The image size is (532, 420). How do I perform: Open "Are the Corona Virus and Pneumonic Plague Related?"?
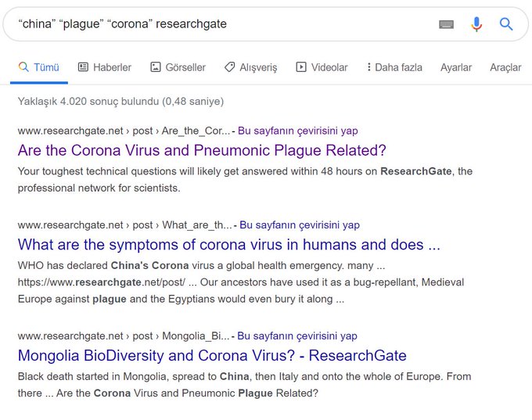(x=202, y=150)
